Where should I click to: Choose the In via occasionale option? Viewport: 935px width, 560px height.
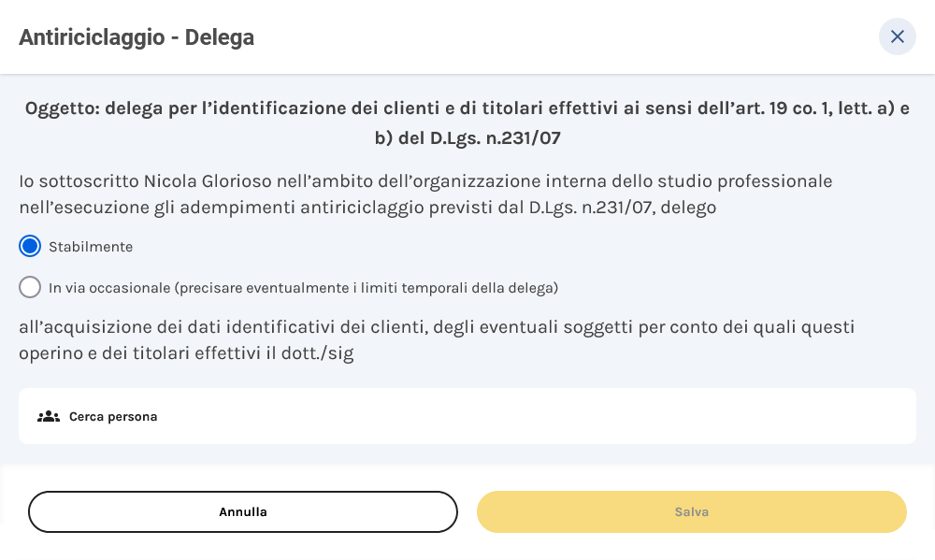click(29, 287)
